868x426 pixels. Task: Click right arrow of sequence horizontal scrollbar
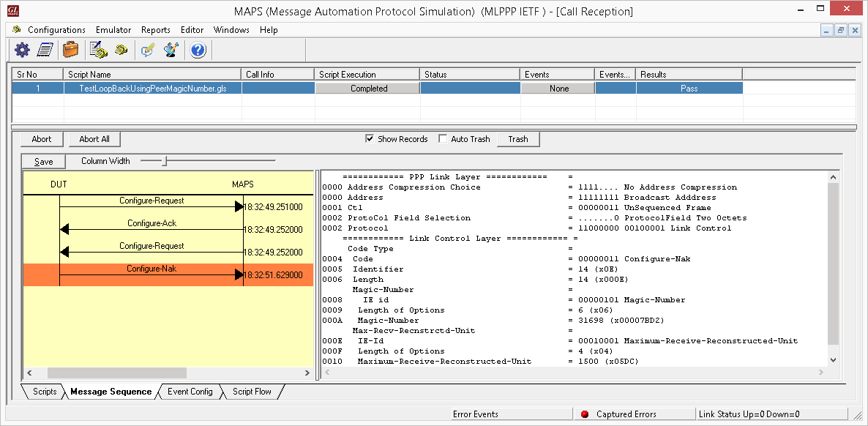(x=307, y=373)
